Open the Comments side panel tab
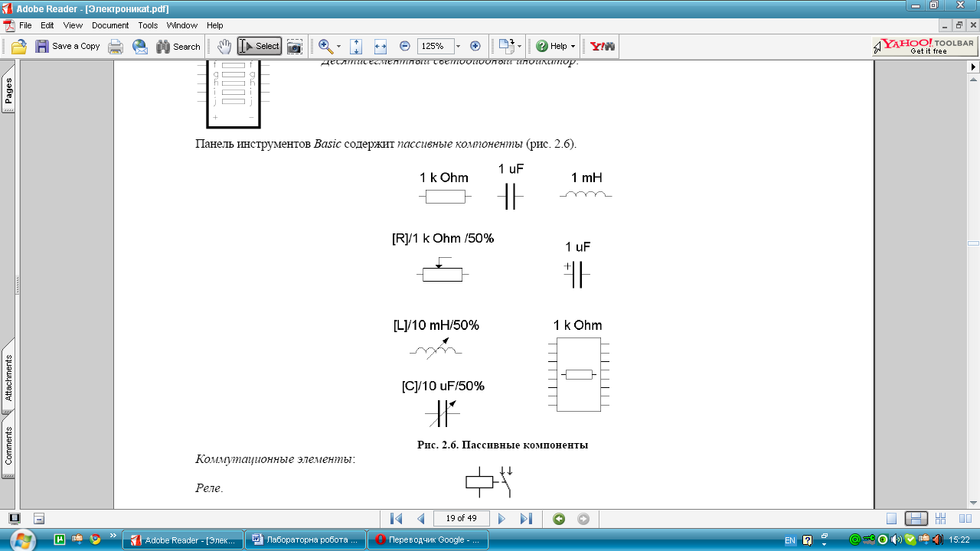The image size is (980, 551). [x=8, y=445]
